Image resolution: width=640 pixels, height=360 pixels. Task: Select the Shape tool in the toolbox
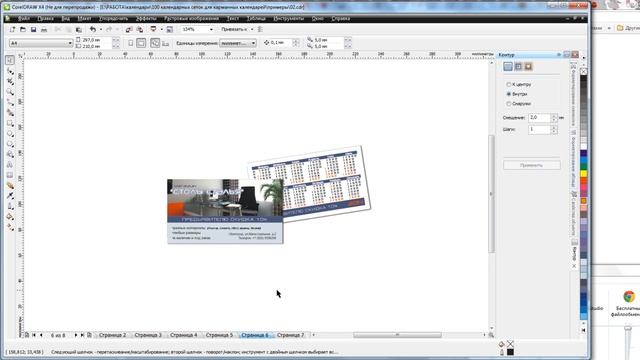click(x=10, y=71)
